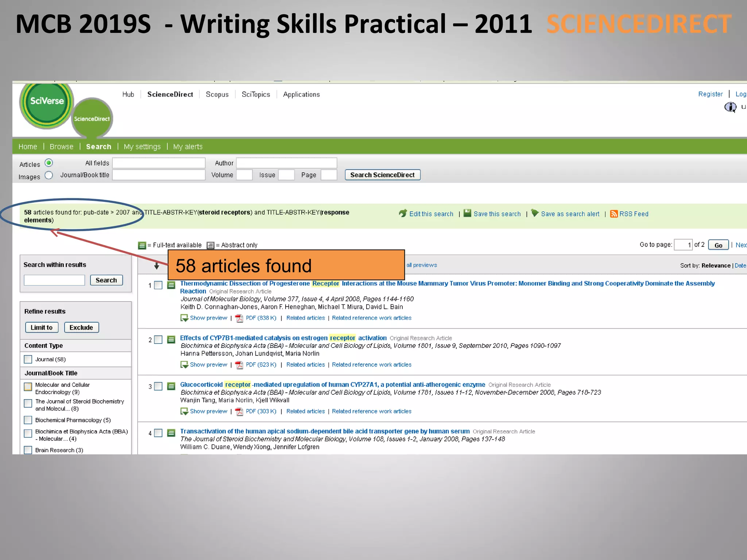
Task: Open Browse in the green menu
Action: (61, 147)
